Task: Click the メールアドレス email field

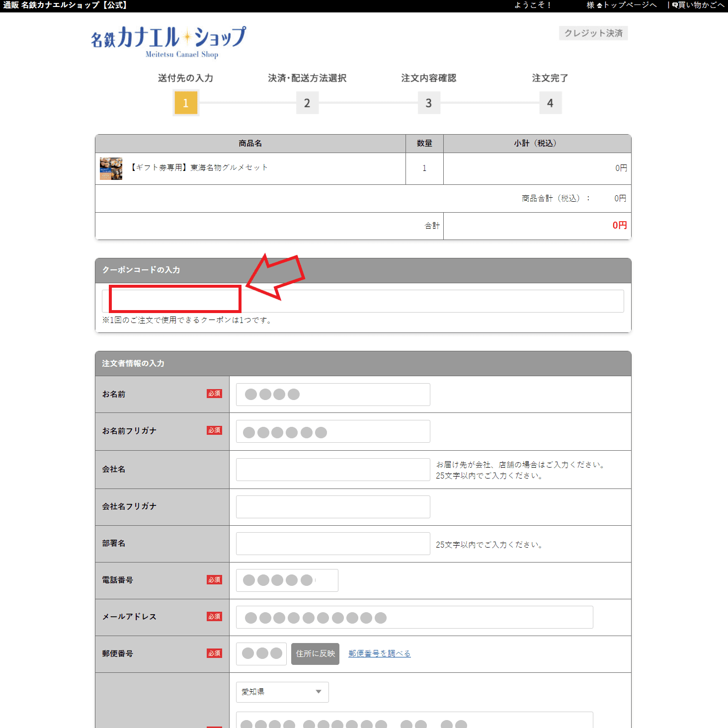Action: [x=414, y=617]
